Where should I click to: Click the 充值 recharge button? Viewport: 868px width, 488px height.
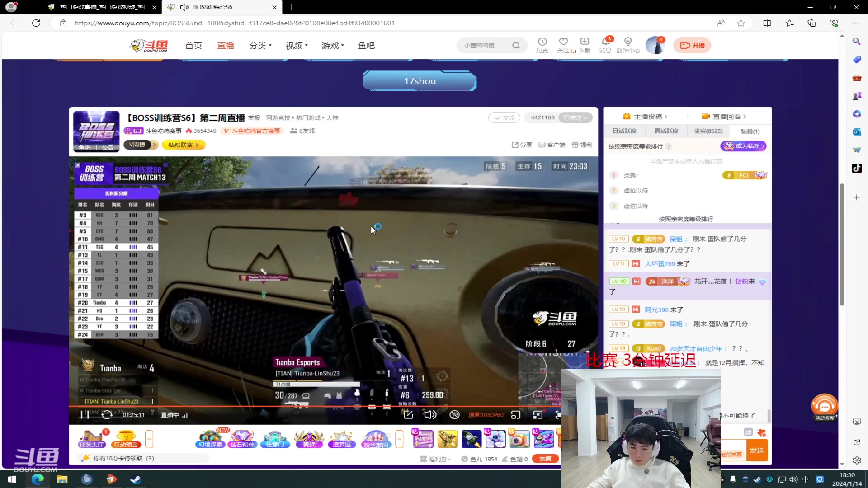pos(545,459)
